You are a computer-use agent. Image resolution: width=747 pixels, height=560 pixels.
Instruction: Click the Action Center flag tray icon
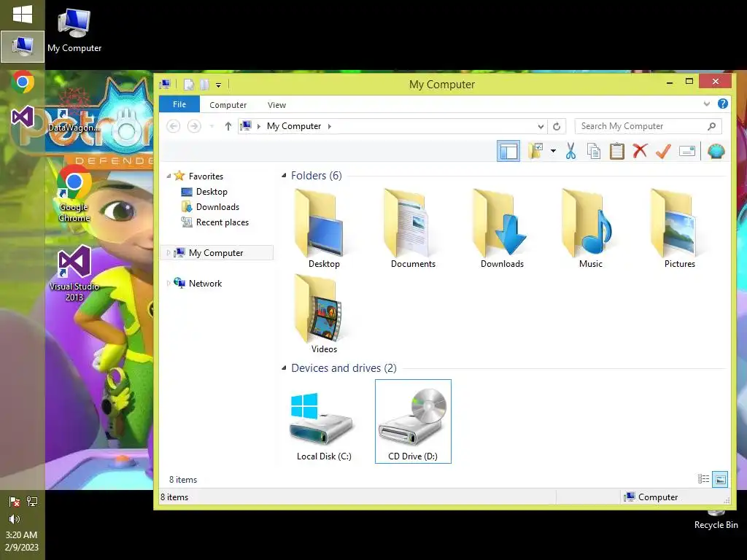[15, 502]
